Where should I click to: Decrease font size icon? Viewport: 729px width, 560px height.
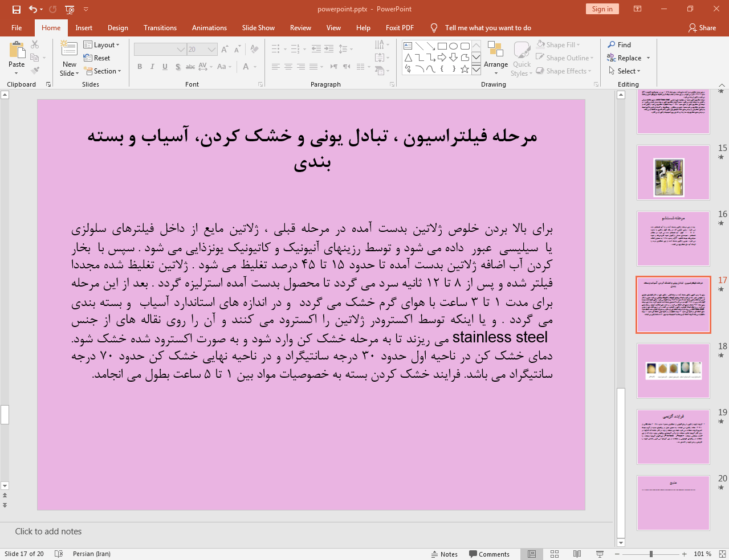pyautogui.click(x=238, y=50)
